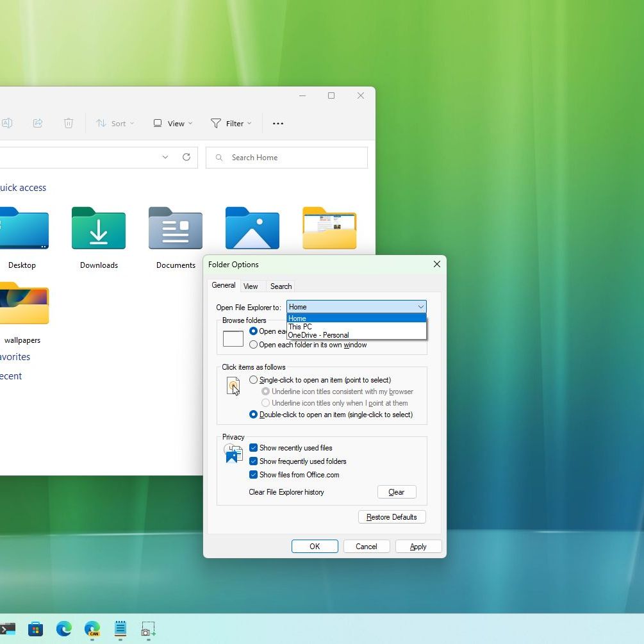Open the Documents folder icon

click(x=176, y=229)
